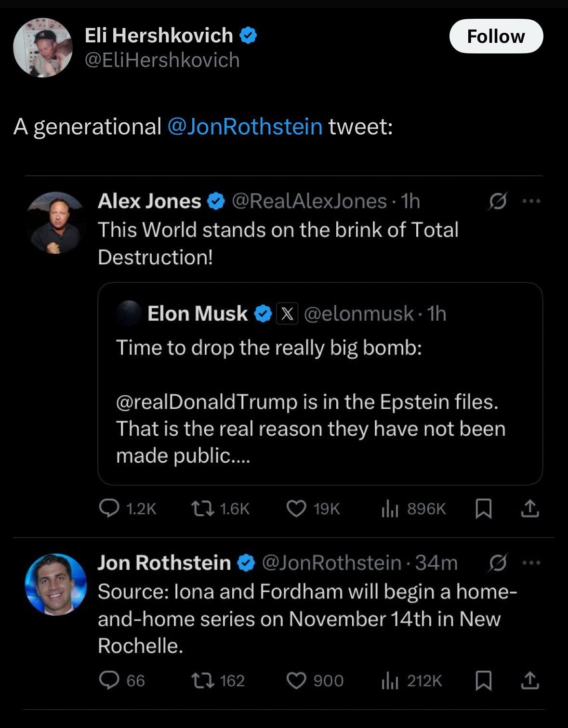Click Grok icon on Alex Jones tweet
568x728 pixels.
tap(498, 201)
